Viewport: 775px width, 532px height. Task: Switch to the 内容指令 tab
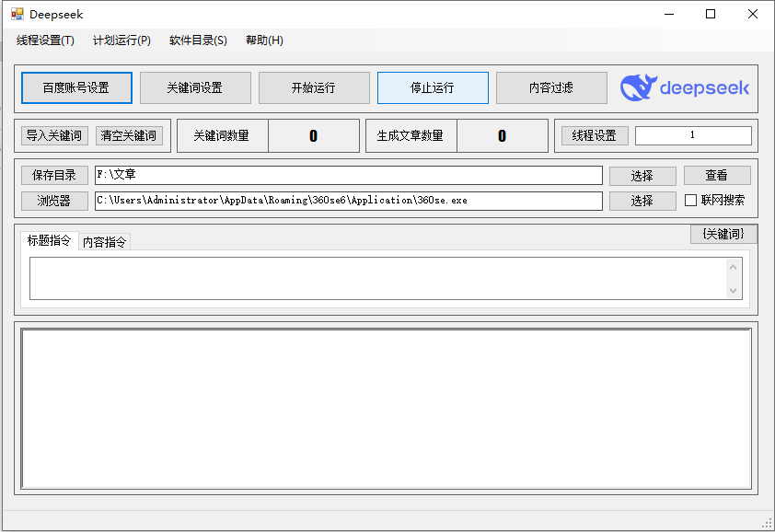click(x=104, y=242)
